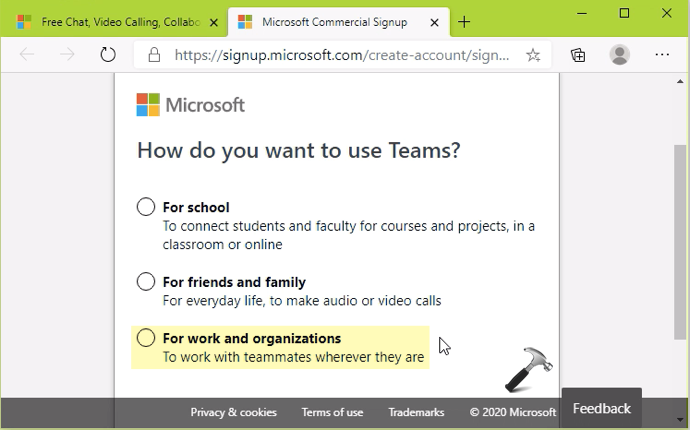The height and width of the screenshot is (430, 690).
Task: Click 'For everyday life, to make audio' description
Action: (x=302, y=301)
